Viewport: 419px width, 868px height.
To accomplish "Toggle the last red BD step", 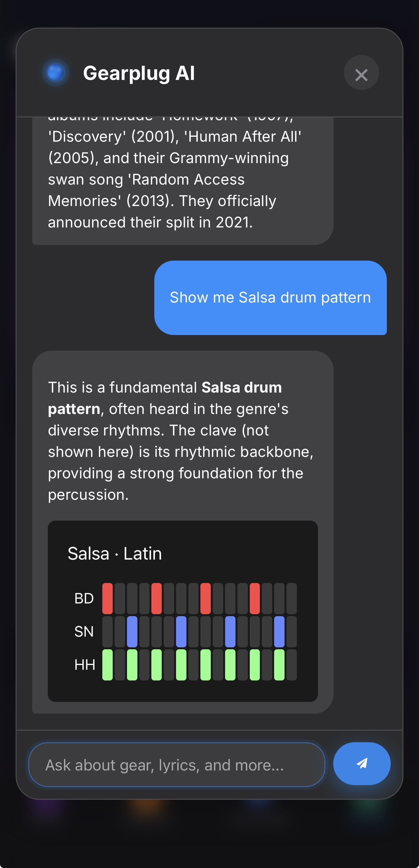I will coord(254,598).
